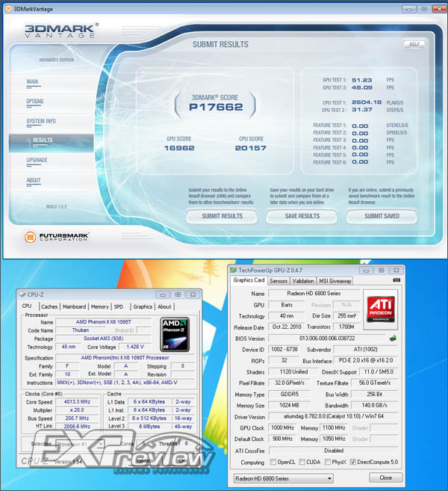The width and height of the screenshot is (448, 491).
Task: Toggle the CUDA checkbox in GPU-Z
Action: coord(302,462)
